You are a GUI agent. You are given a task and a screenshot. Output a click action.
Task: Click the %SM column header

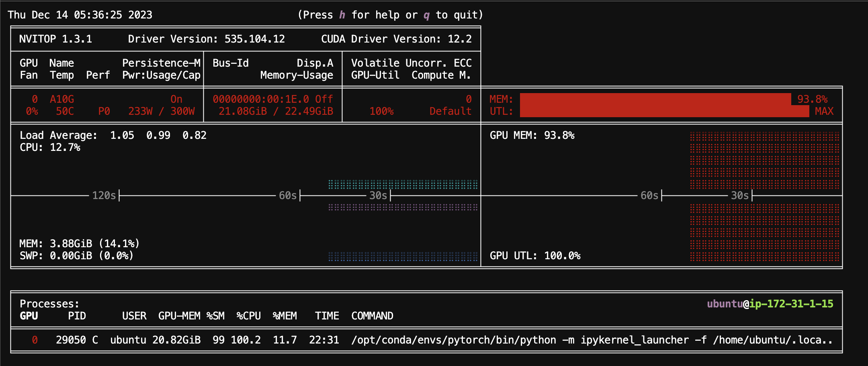coord(215,316)
